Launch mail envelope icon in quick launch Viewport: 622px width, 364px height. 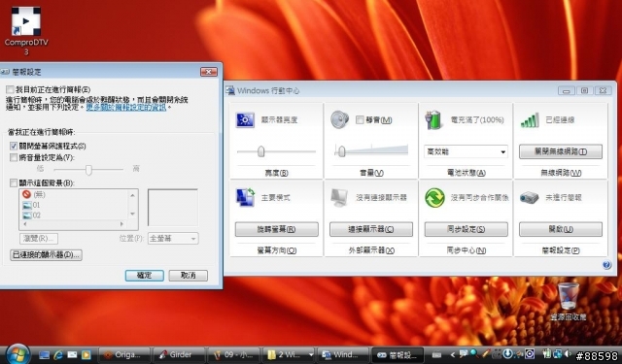pos(72,355)
